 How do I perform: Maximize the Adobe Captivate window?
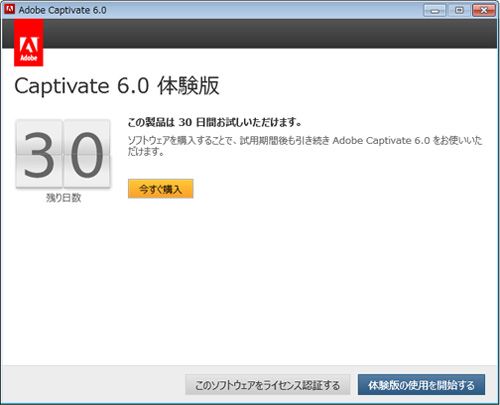click(459, 11)
